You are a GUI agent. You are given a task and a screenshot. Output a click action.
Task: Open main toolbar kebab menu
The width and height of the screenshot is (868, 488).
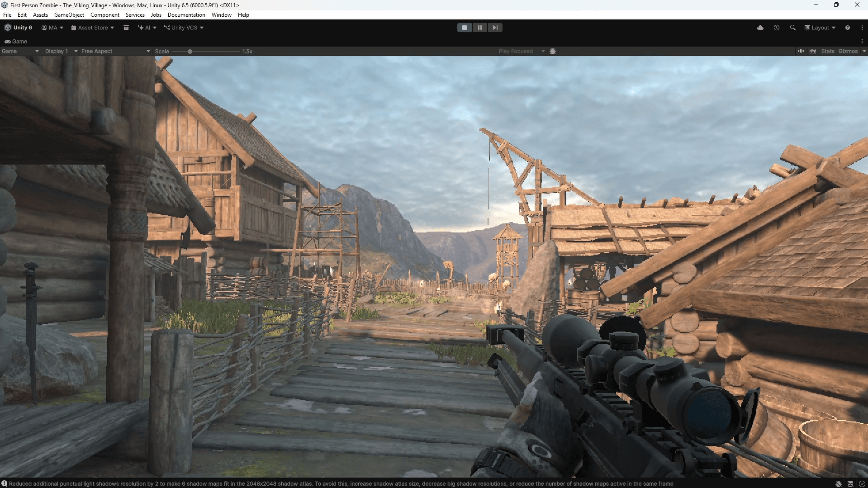[862, 28]
